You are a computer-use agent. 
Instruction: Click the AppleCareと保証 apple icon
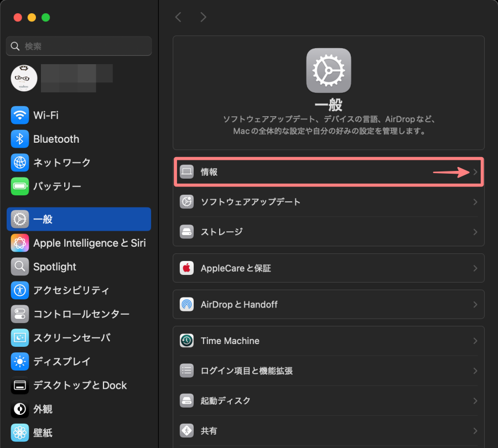point(187,268)
